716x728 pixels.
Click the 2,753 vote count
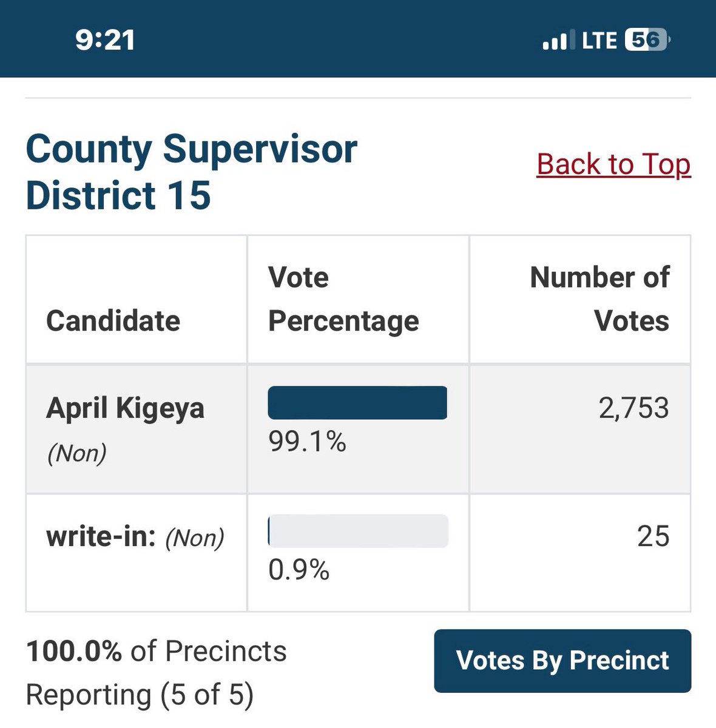pyautogui.click(x=634, y=408)
